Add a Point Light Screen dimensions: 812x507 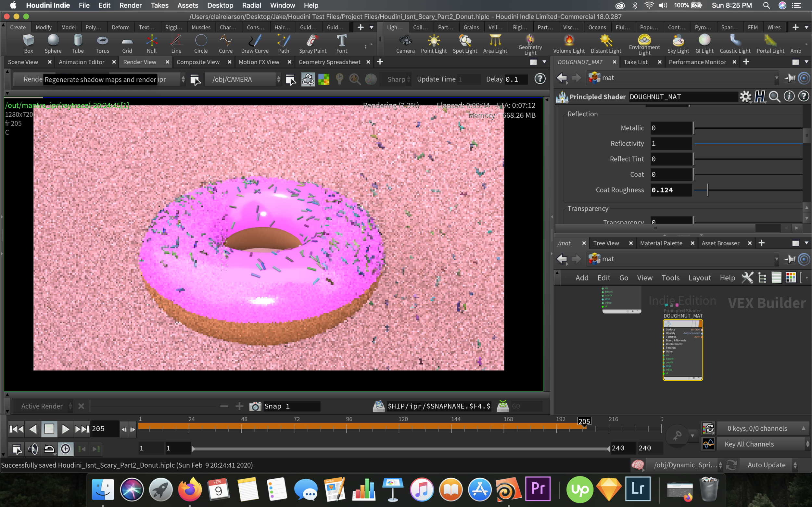434,44
